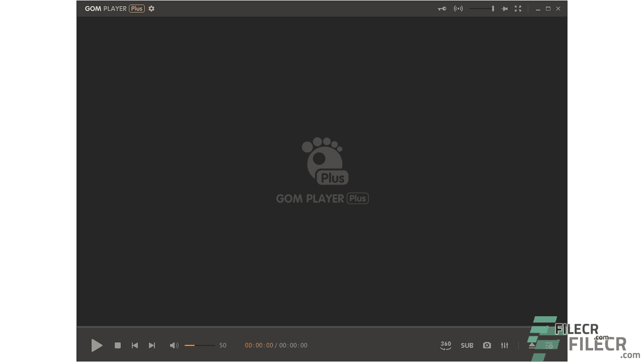Mute the audio with the speaker icon
Image resolution: width=644 pixels, height=362 pixels.
[x=174, y=345]
